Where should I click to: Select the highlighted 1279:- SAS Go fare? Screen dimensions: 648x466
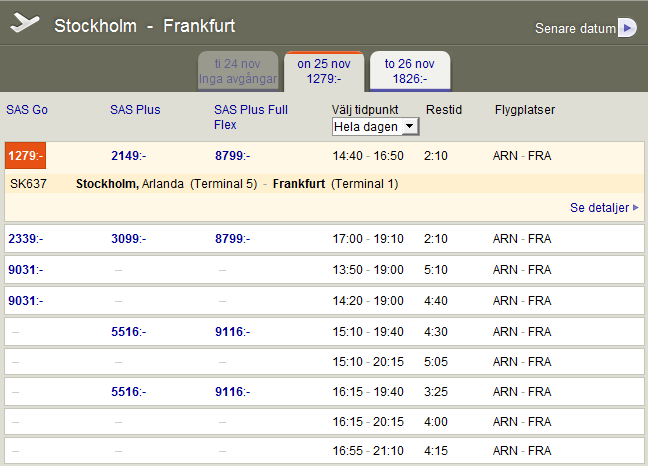(x=25, y=156)
